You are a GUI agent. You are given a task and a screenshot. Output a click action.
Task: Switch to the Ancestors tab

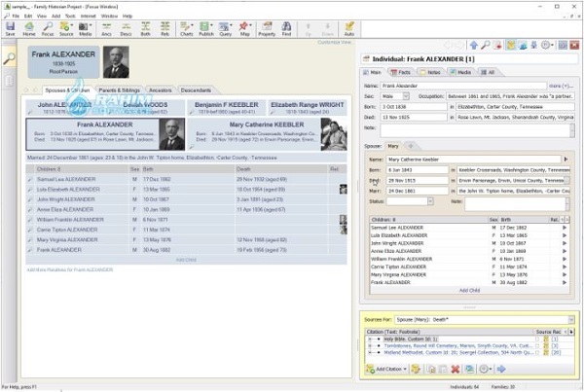(161, 90)
